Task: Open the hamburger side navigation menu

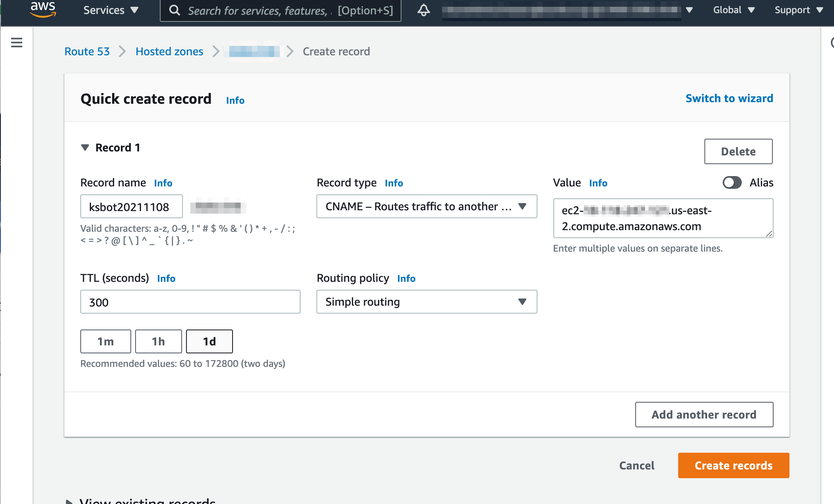Action: 17,43
